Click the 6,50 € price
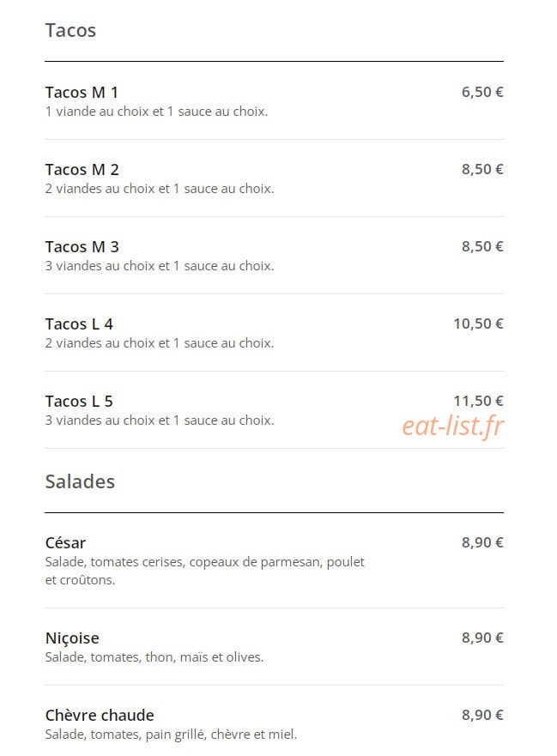Image resolution: width=557 pixels, height=756 pixels. tap(482, 92)
